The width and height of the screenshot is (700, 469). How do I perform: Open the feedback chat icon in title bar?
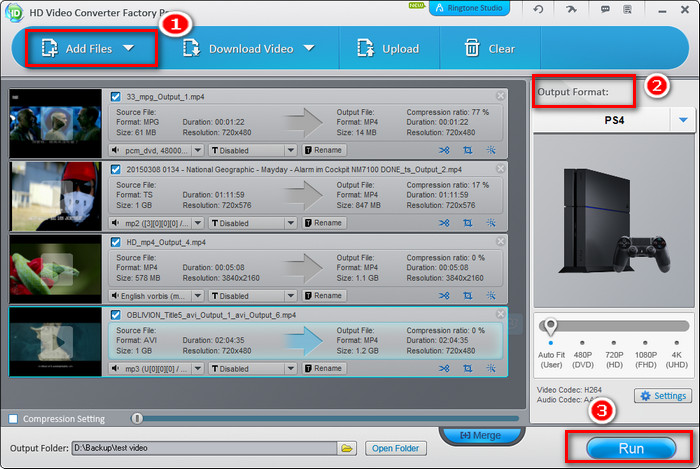tap(605, 9)
